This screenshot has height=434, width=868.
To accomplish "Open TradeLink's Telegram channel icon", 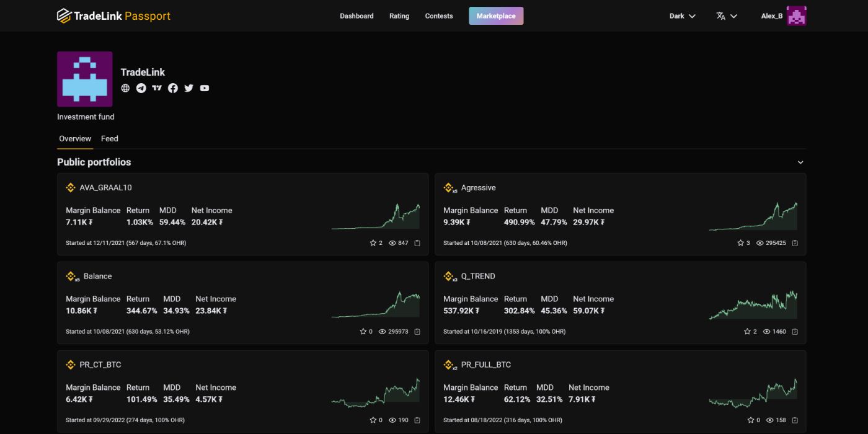I will [141, 87].
